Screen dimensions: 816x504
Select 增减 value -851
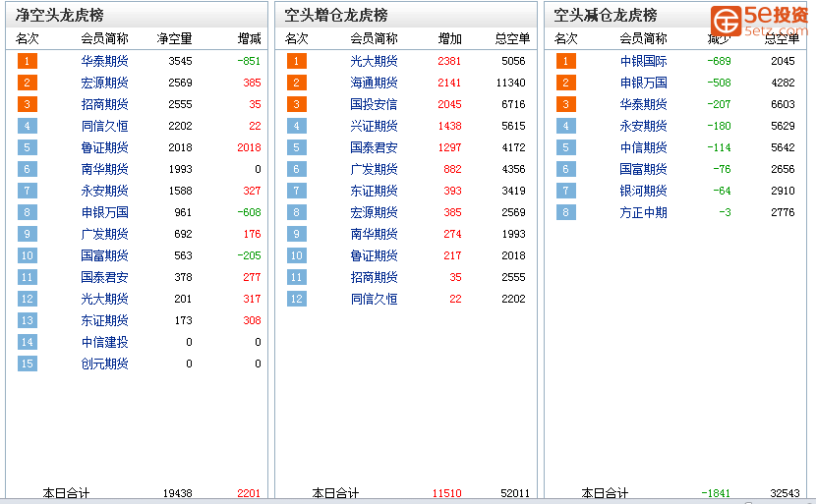click(x=249, y=61)
